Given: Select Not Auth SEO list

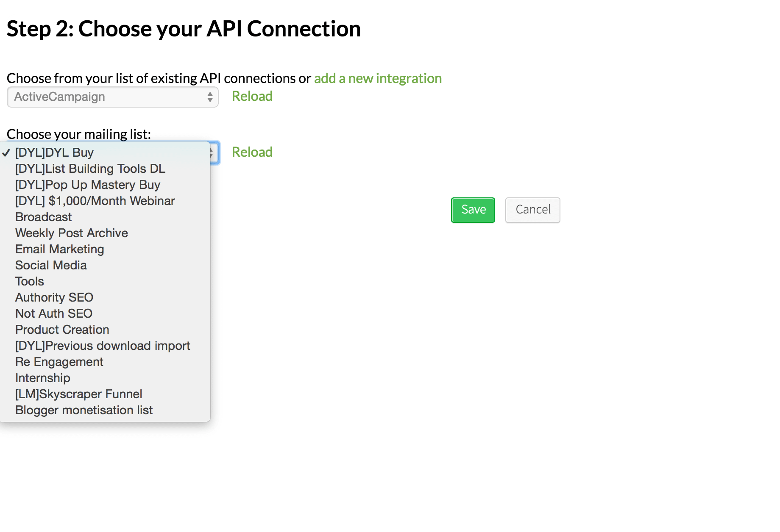Looking at the screenshot, I should [105, 313].
